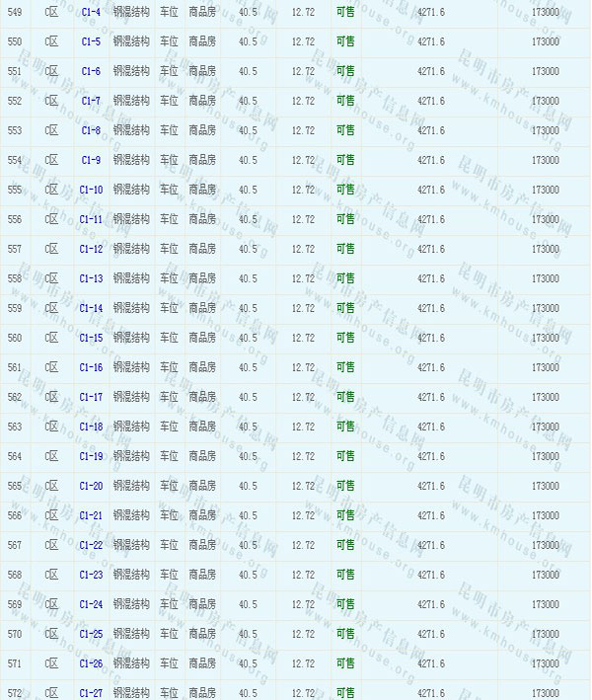Screen dimensions: 592x700
Task: Open unit C1-10 details link
Action: (x=91, y=190)
